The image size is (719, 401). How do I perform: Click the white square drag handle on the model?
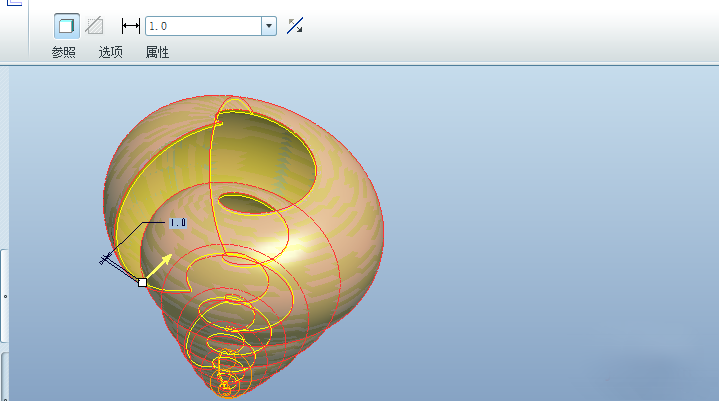(142, 283)
